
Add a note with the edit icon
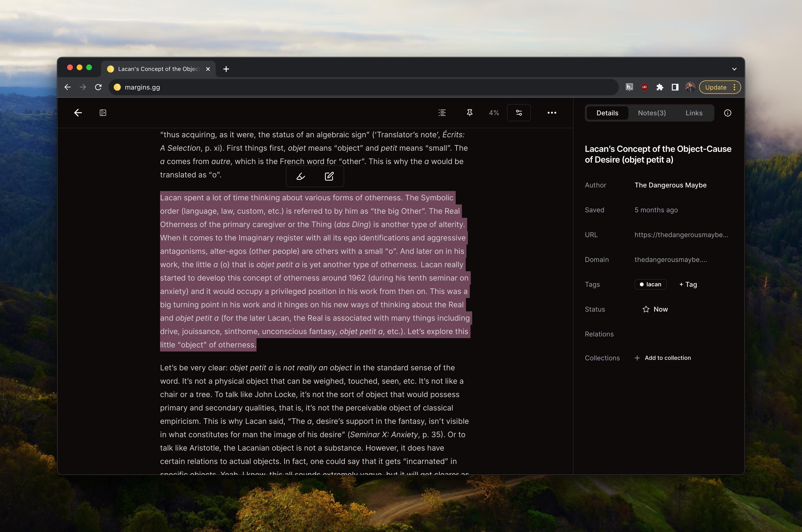(329, 176)
